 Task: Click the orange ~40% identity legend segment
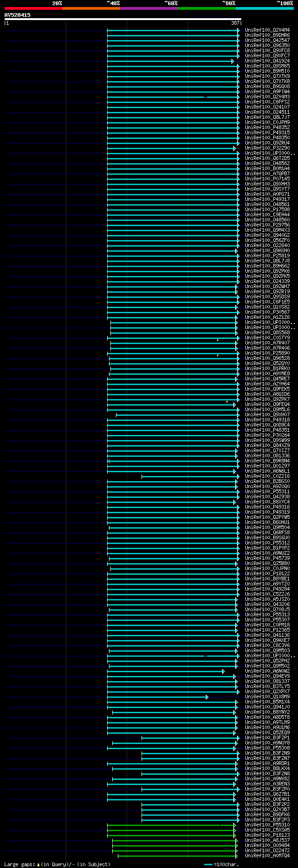91,8
